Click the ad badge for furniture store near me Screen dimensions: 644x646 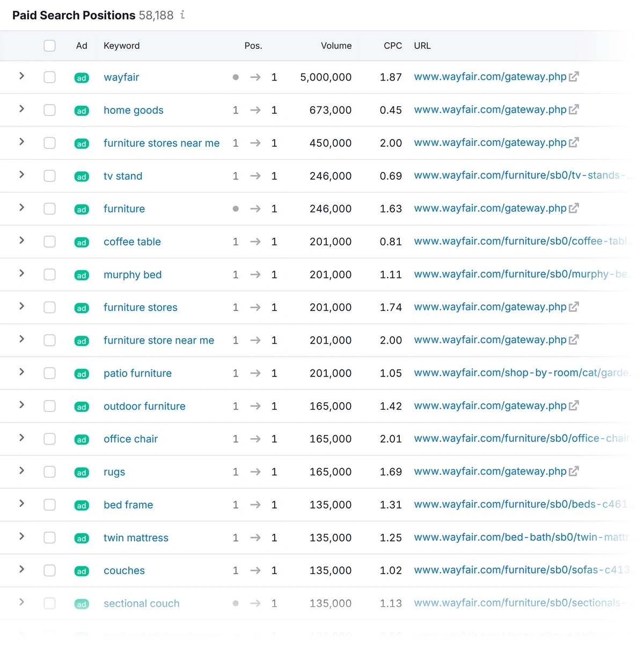[x=82, y=341]
